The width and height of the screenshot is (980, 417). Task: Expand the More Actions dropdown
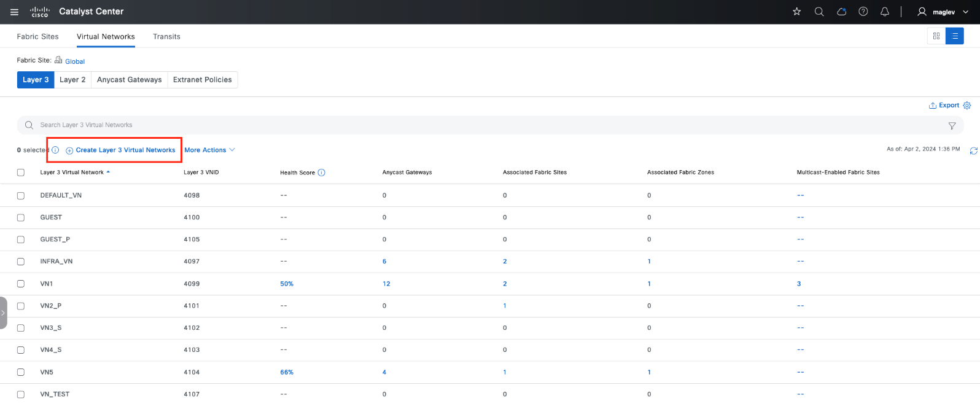[209, 150]
